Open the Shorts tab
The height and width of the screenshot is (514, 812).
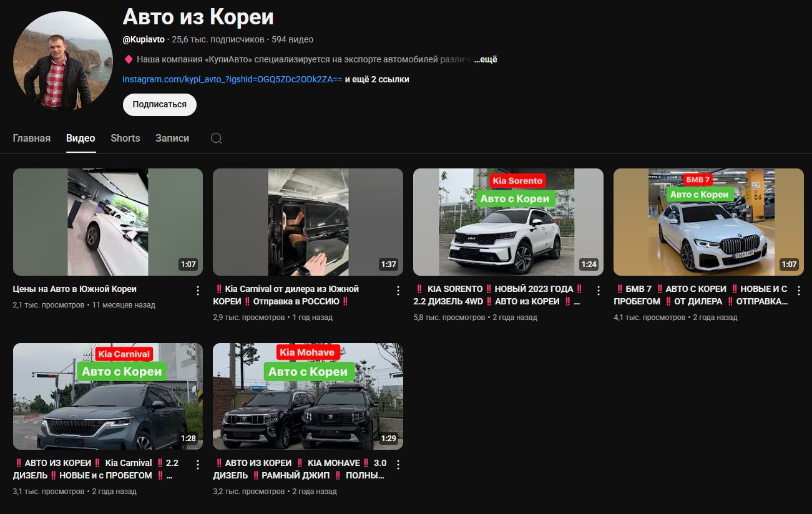[125, 138]
